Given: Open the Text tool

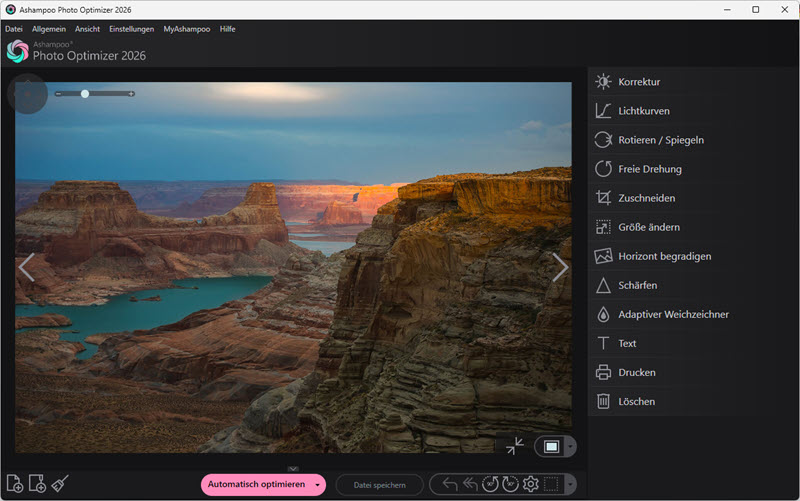Looking at the screenshot, I should 692,343.
